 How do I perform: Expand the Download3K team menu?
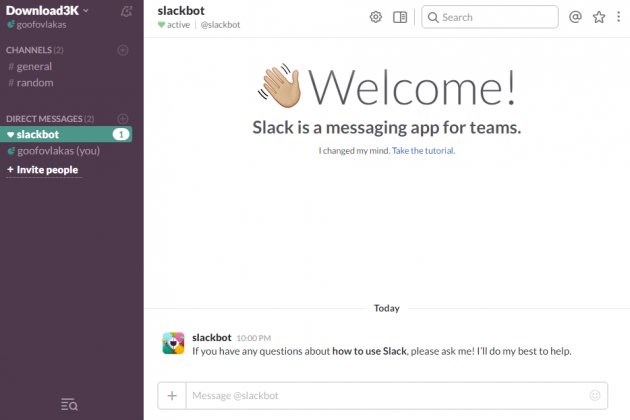[47, 10]
